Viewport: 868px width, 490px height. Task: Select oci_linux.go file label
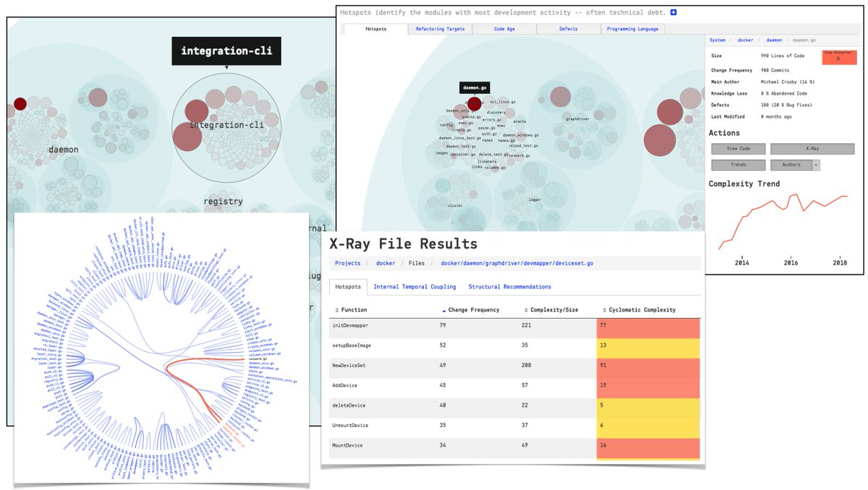click(x=503, y=102)
